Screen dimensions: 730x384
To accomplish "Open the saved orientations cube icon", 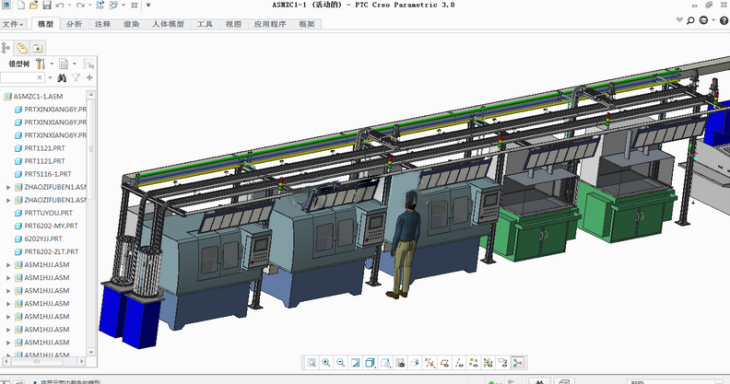I will click(370, 363).
